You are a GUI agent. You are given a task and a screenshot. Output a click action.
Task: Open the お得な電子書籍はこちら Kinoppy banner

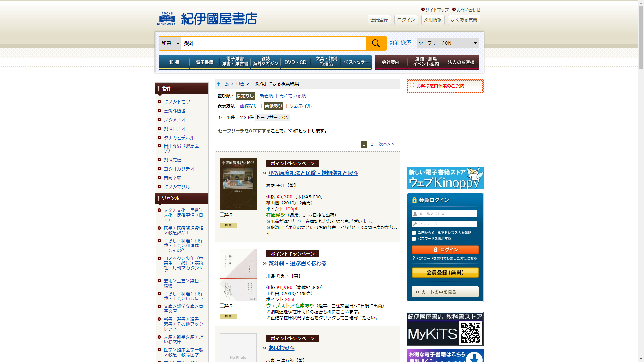(x=445, y=356)
